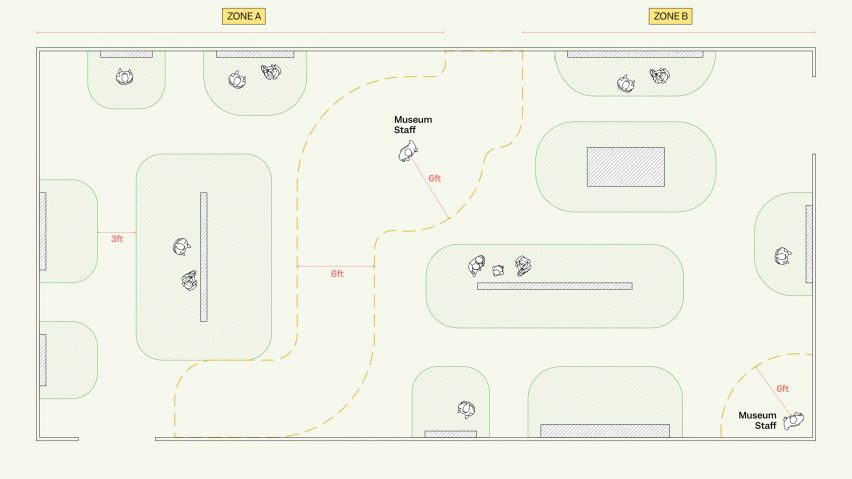The width and height of the screenshot is (852, 479).
Task: Select the left visitor at Zone B's top wall panel
Action: tap(626, 84)
